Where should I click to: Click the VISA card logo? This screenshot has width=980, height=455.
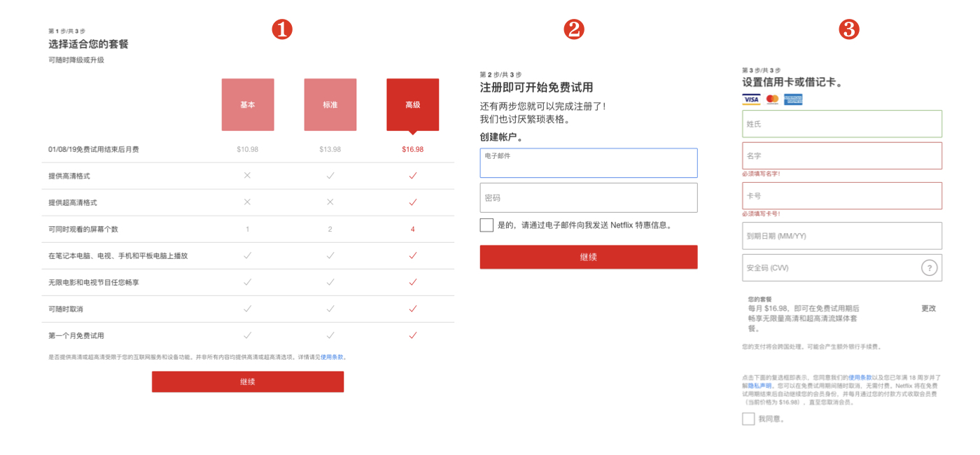tap(751, 99)
